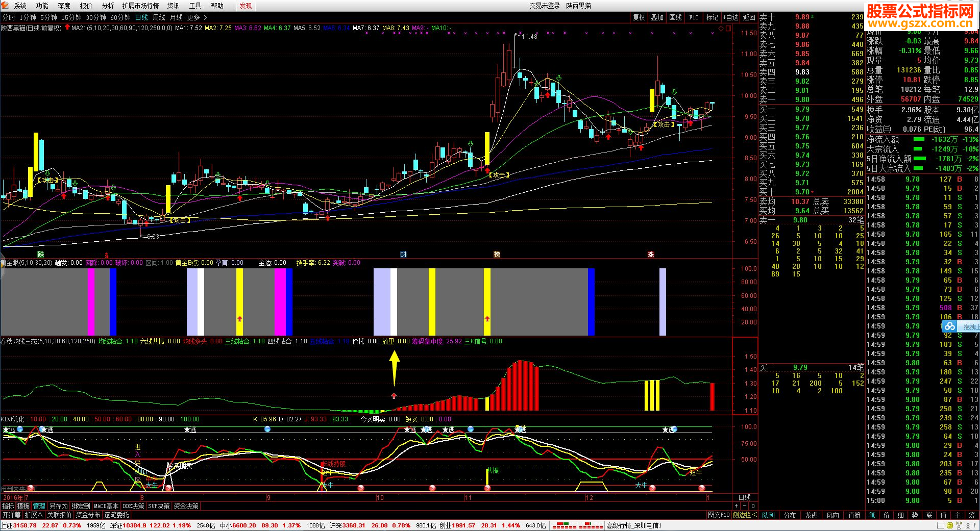This screenshot has height=531, width=980.
Task: Switch to the 队列 tab
Action: (768, 515)
